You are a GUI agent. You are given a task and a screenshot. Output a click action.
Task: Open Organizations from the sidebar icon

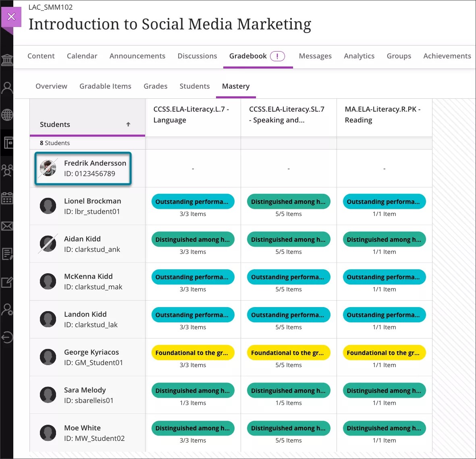(7, 170)
